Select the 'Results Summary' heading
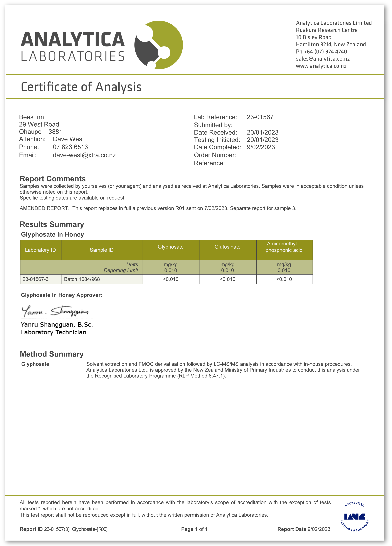 [52, 224]
